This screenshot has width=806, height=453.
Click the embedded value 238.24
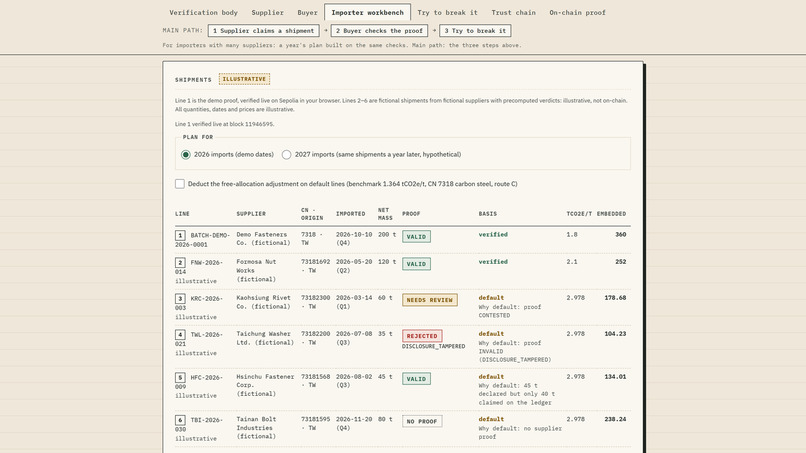click(x=615, y=419)
